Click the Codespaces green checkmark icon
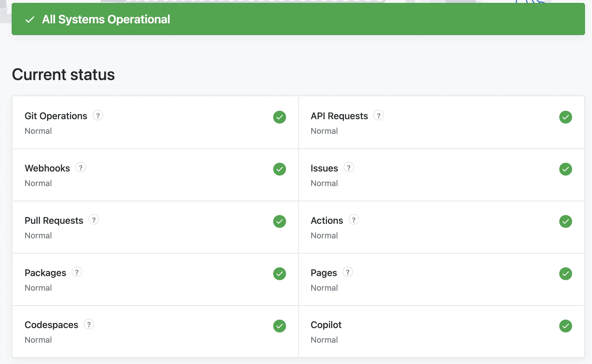This screenshot has height=364, width=592. 280,326
